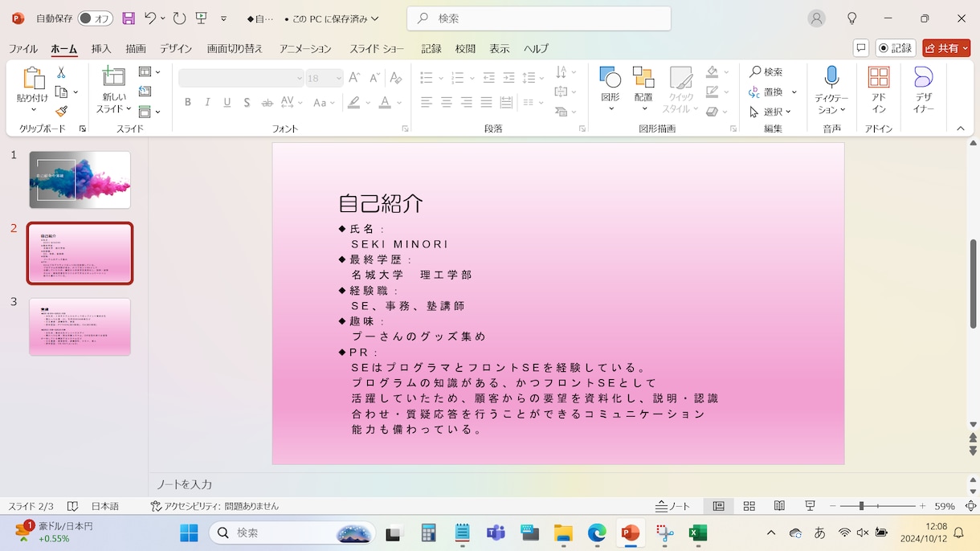This screenshot has height=551, width=980.
Task: Click the New Slide (新しいスライド) icon
Action: 113,77
